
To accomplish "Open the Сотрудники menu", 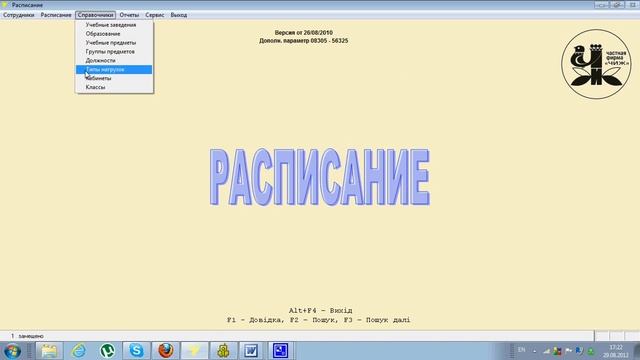I will coord(19,15).
